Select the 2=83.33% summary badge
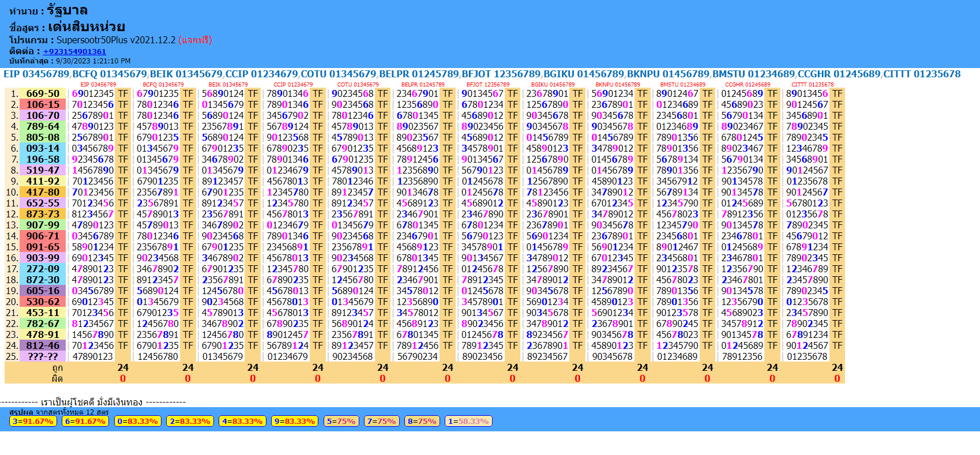 coord(190,422)
